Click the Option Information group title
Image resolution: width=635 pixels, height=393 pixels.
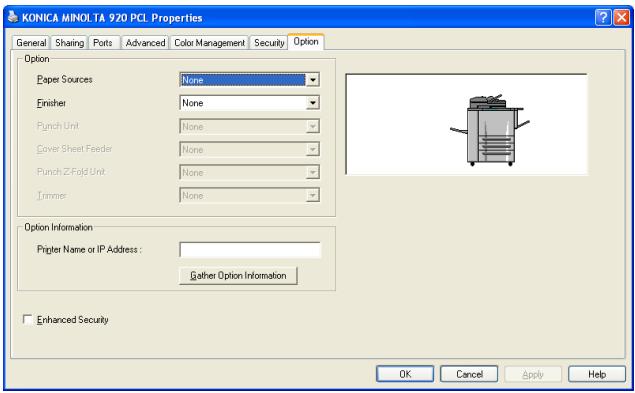[58, 227]
